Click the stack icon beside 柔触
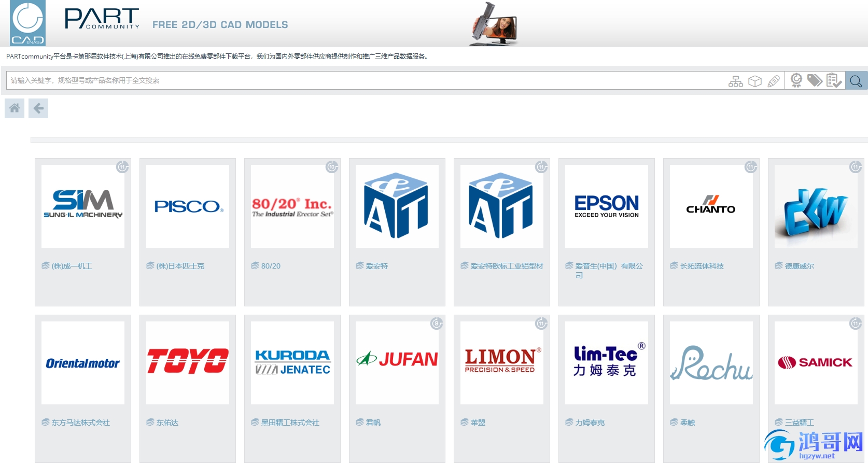The height and width of the screenshot is (464, 868). click(x=674, y=422)
